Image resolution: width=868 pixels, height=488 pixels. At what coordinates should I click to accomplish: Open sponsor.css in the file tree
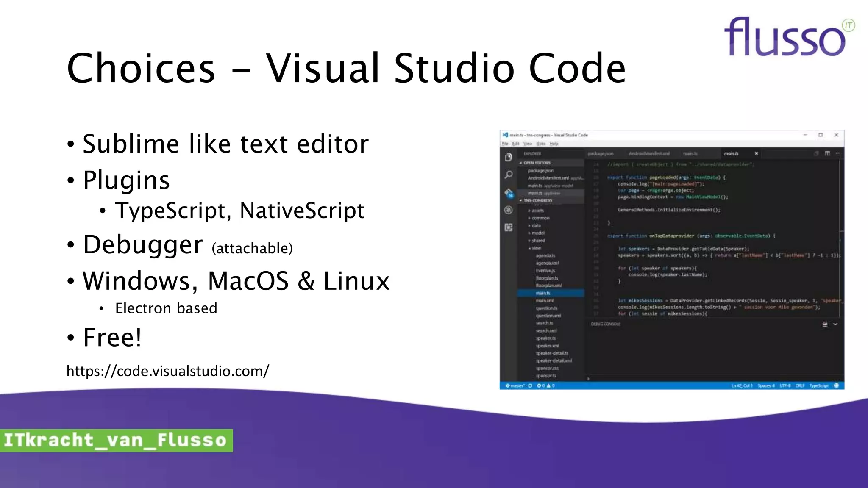[547, 369]
